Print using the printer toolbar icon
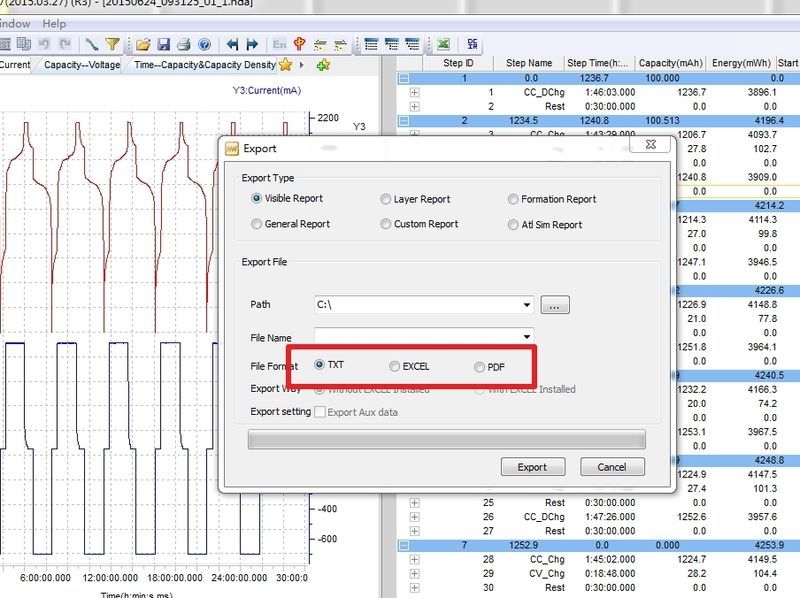The width and height of the screenshot is (800, 598). point(184,45)
